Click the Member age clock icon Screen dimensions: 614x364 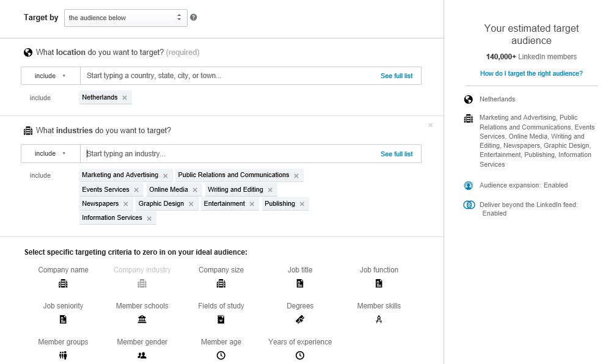coord(221,355)
